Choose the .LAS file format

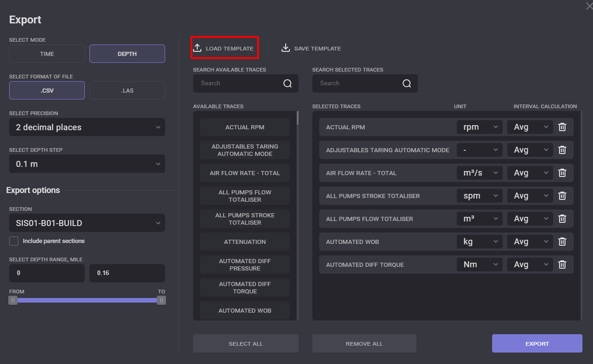(127, 90)
